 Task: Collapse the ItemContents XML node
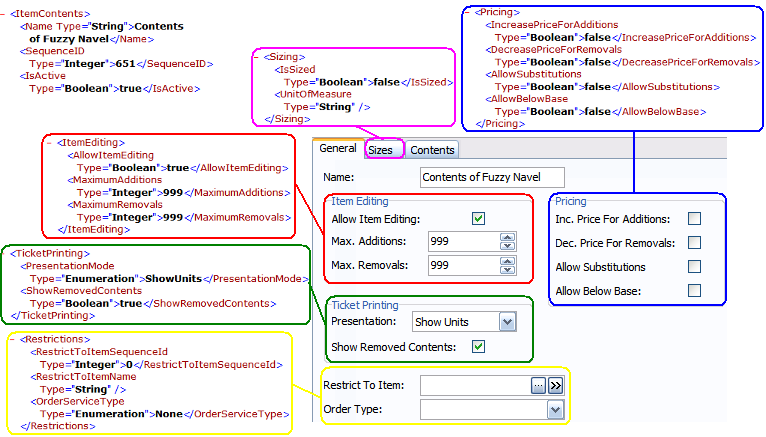point(5,13)
